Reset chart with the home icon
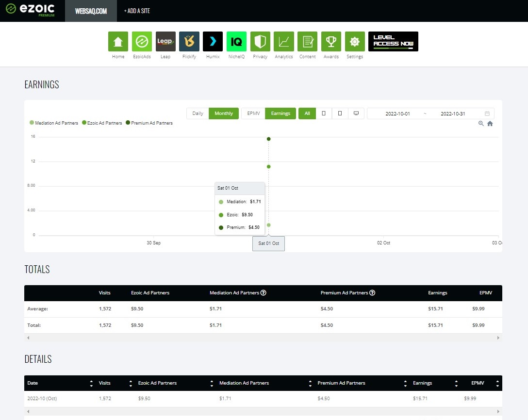The width and height of the screenshot is (528, 420). pyautogui.click(x=490, y=124)
